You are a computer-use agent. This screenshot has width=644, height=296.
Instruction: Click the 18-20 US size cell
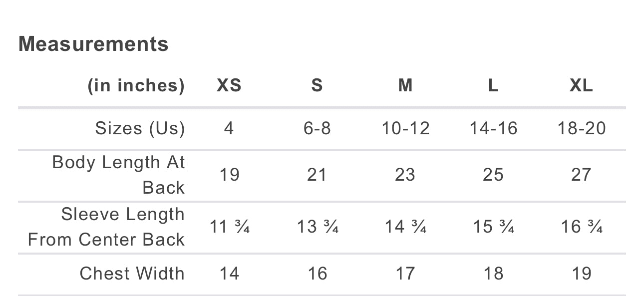click(582, 129)
